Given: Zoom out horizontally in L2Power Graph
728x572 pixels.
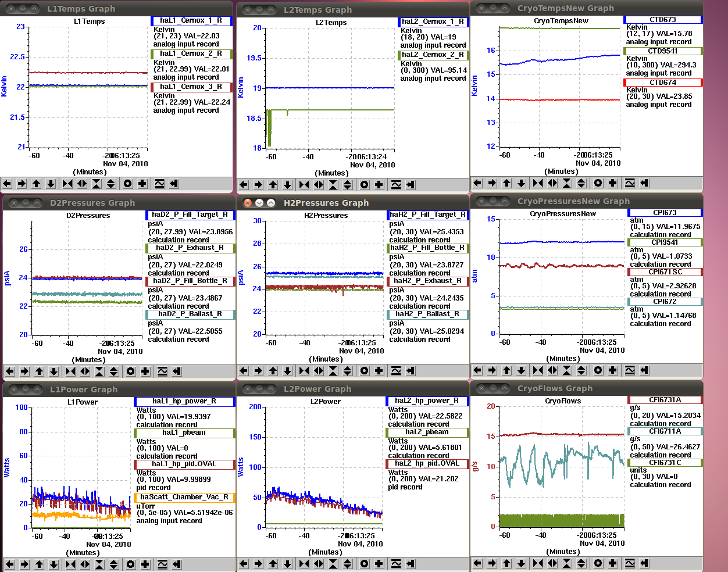Looking at the screenshot, I should pyautogui.click(x=319, y=563).
